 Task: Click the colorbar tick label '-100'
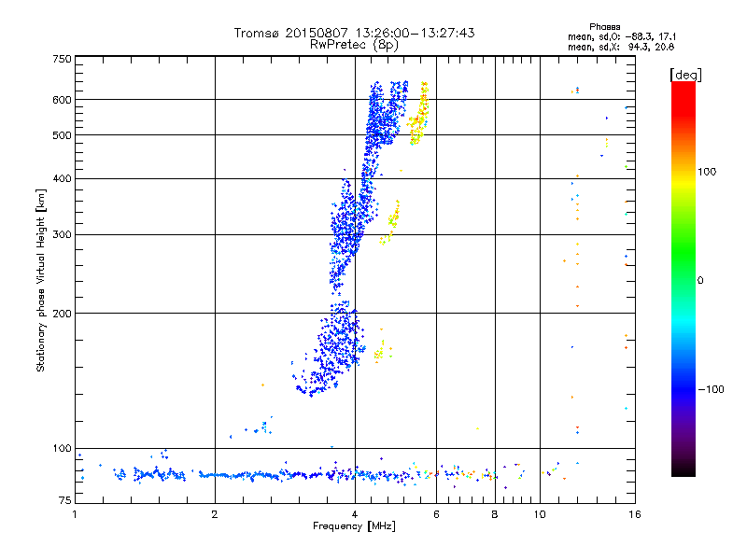point(712,389)
